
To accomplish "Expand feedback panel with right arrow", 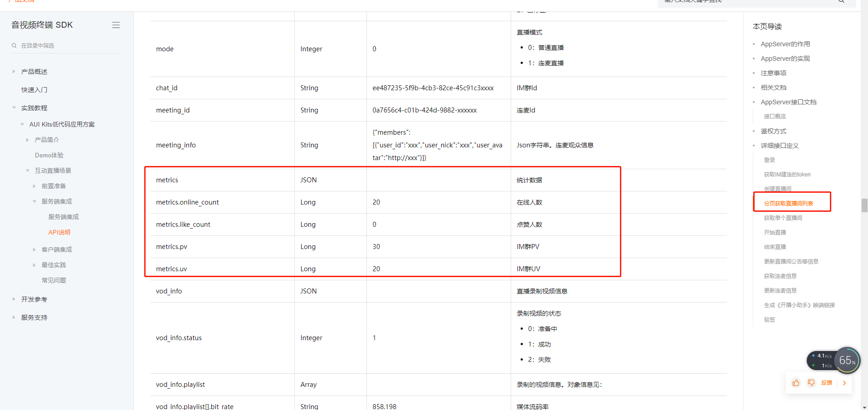I will [x=844, y=383].
